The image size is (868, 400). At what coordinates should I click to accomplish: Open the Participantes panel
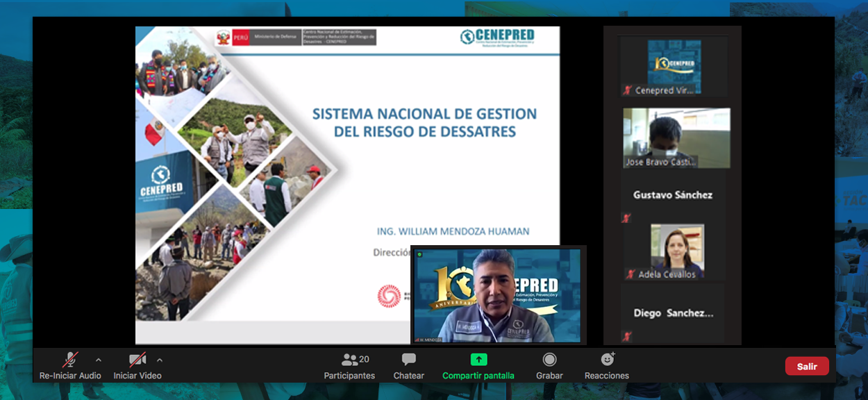[349, 367]
